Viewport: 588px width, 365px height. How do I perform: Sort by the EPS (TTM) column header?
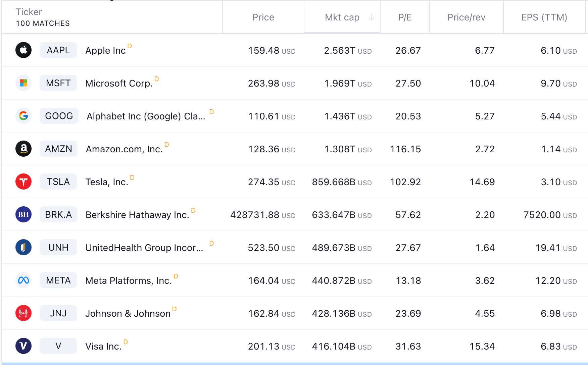pyautogui.click(x=544, y=17)
